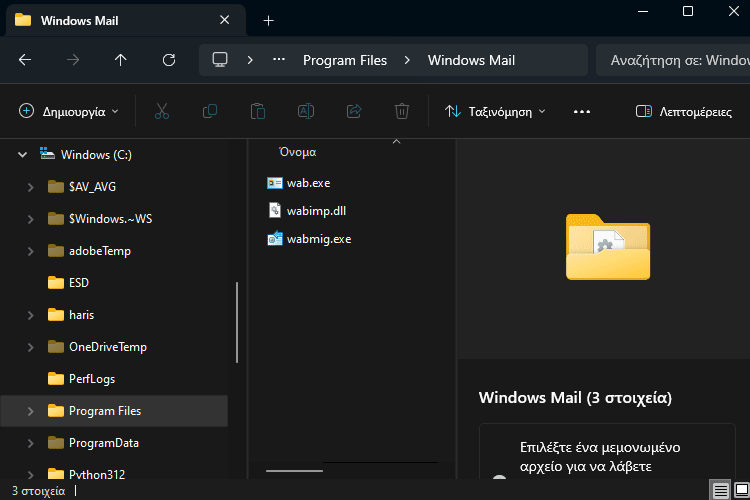Switch to details list view in status bar
Screen dimensions: 750x500
[720, 490]
